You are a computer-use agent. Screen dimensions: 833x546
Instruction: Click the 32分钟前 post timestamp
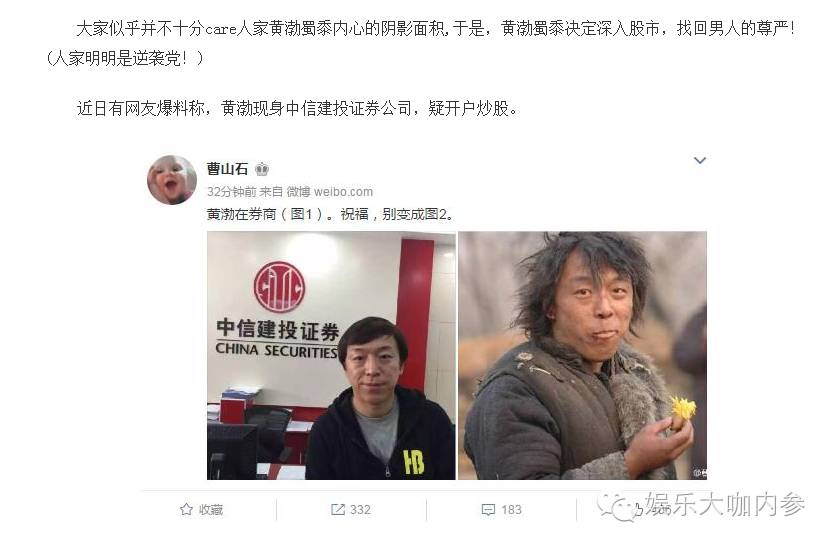pos(232,192)
